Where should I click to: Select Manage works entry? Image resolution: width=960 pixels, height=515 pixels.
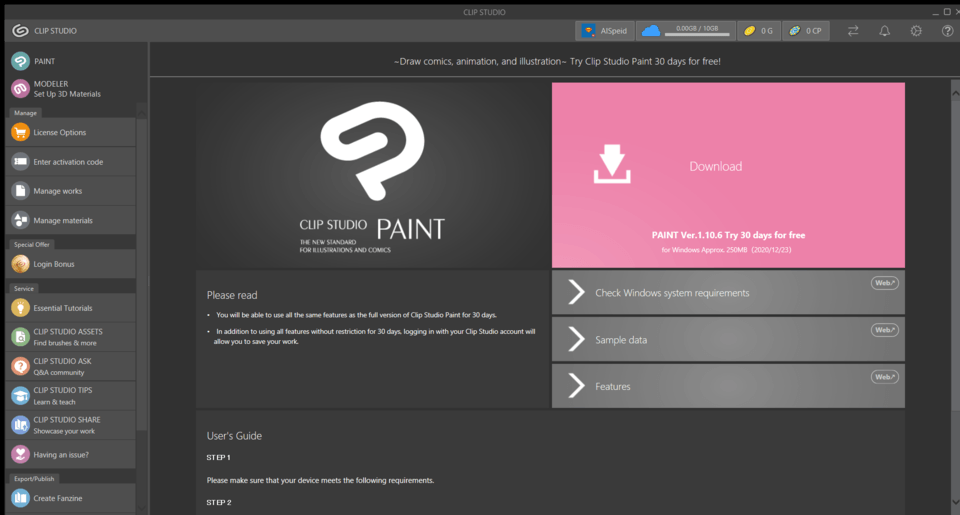tap(70, 191)
